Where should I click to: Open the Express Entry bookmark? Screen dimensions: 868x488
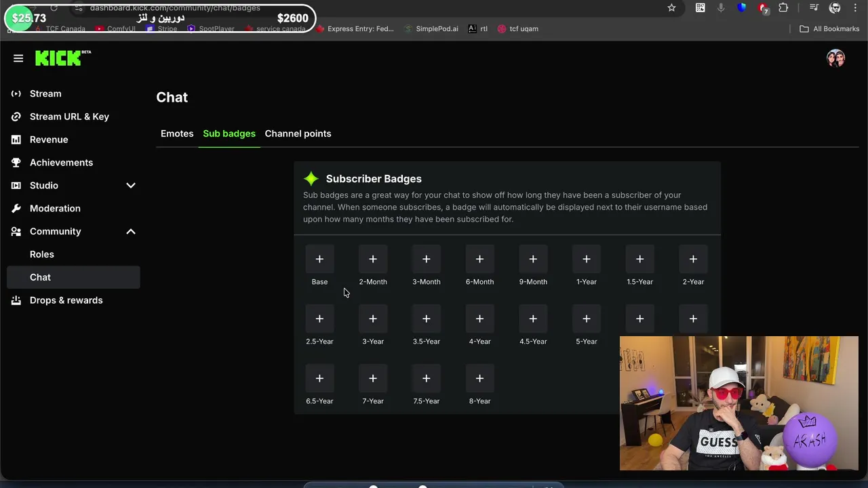[x=355, y=29]
